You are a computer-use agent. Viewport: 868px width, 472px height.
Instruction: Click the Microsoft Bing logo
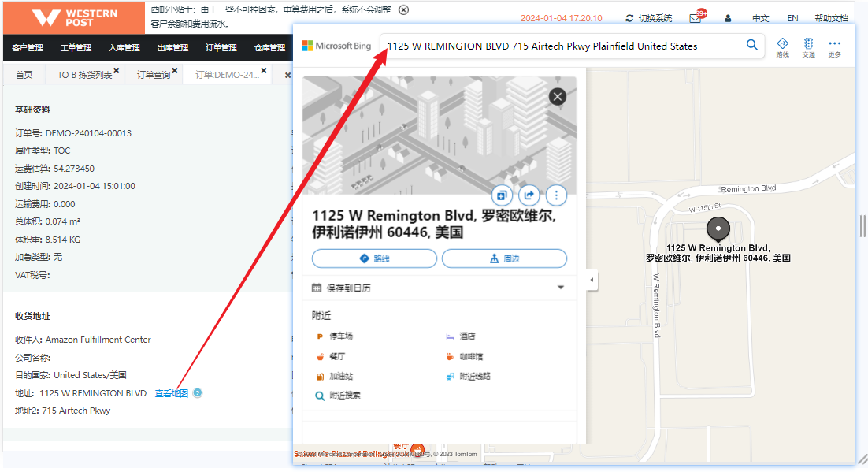tap(336, 46)
